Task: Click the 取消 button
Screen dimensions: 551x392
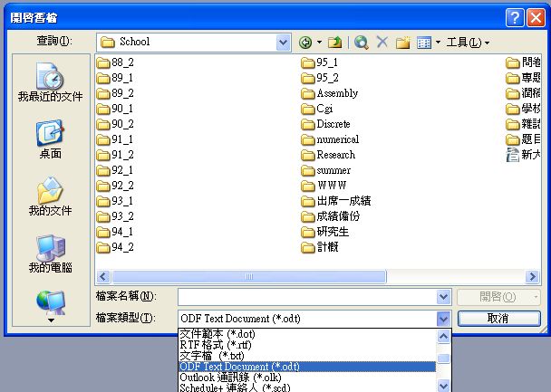Action: [498, 319]
